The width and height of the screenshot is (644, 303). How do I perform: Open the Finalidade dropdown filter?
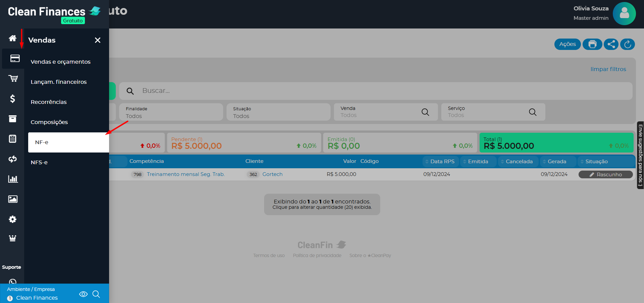tap(171, 112)
